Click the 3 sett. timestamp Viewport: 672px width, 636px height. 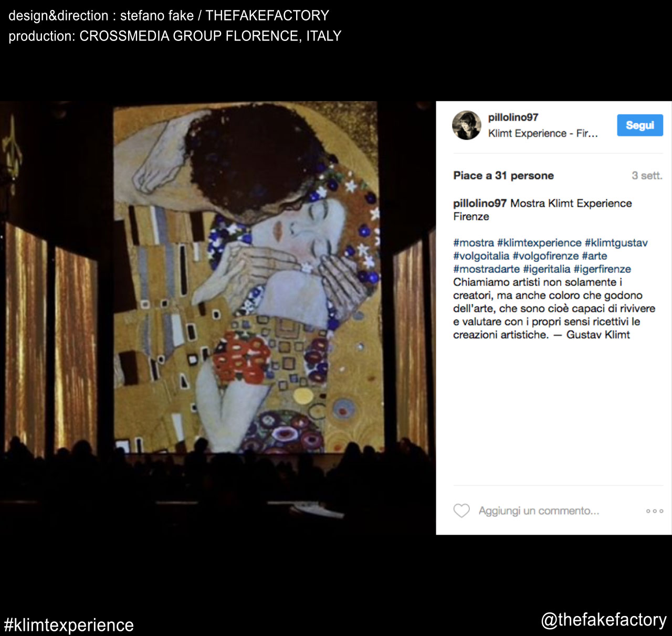647,175
